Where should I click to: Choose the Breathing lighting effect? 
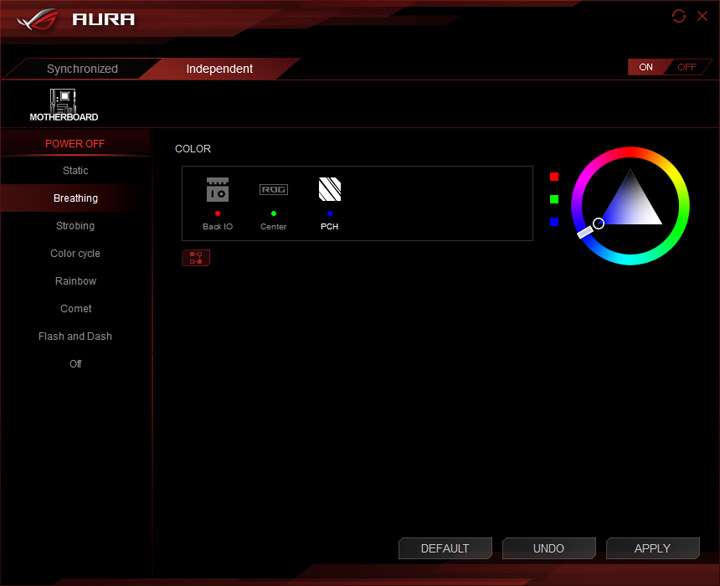(x=75, y=198)
